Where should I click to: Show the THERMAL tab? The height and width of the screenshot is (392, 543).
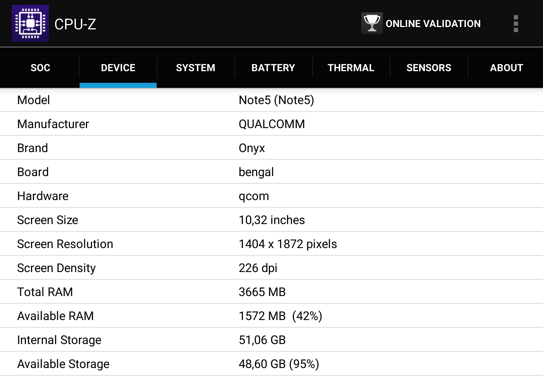click(351, 68)
